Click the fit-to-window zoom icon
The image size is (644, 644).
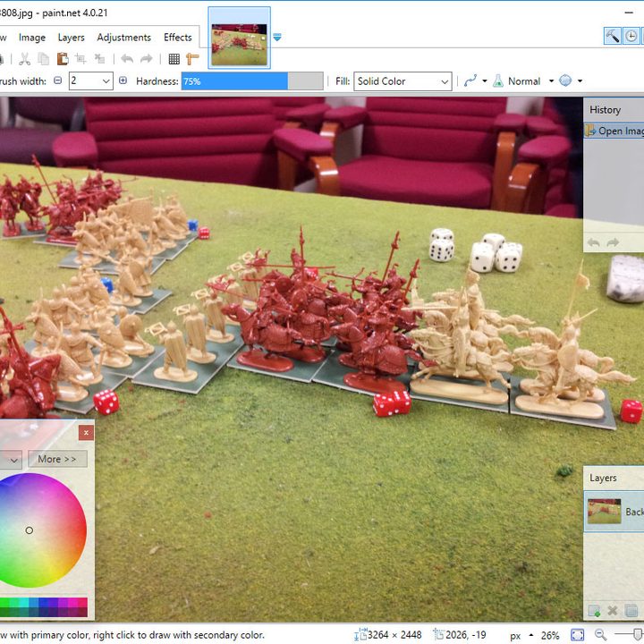coord(578,635)
